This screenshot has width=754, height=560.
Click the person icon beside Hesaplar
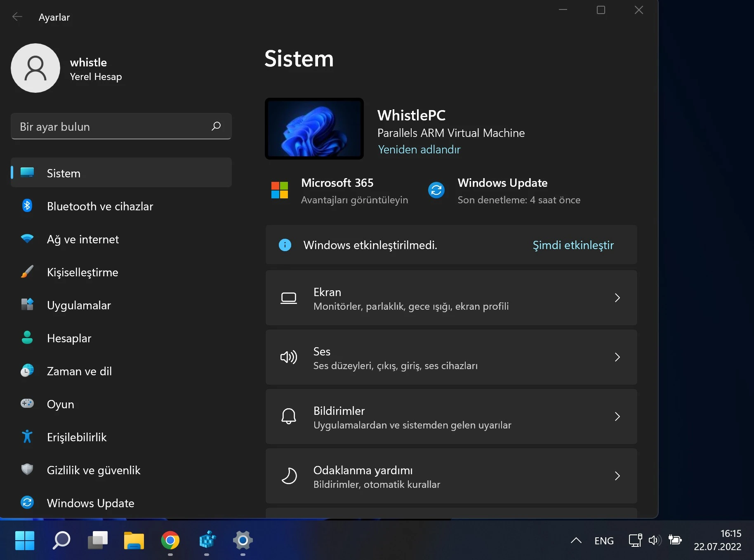(x=27, y=337)
